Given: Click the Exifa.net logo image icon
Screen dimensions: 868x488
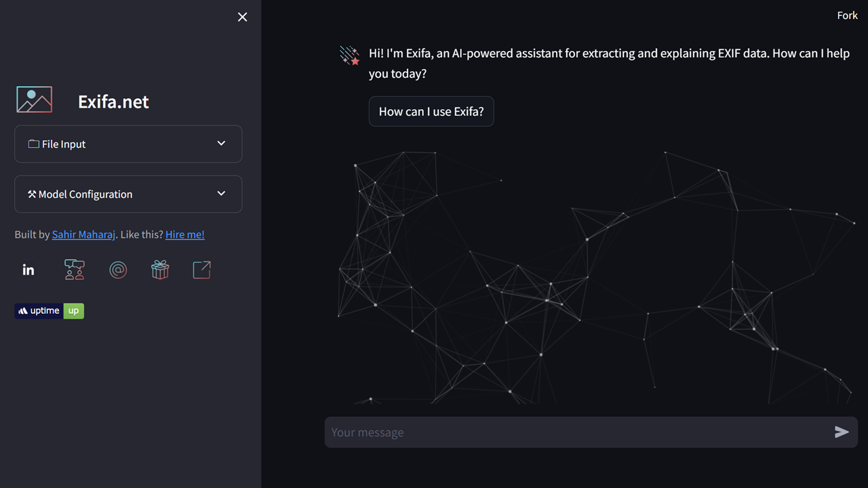Looking at the screenshot, I should pyautogui.click(x=34, y=99).
